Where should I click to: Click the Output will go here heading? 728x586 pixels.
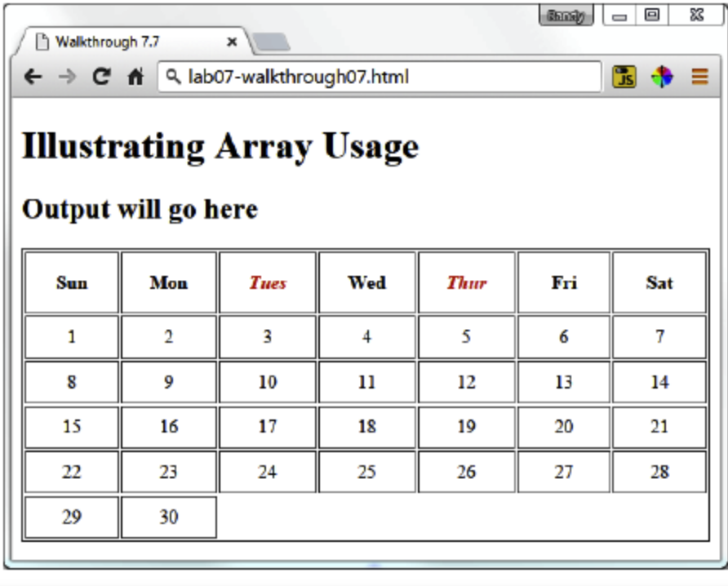tap(140, 209)
